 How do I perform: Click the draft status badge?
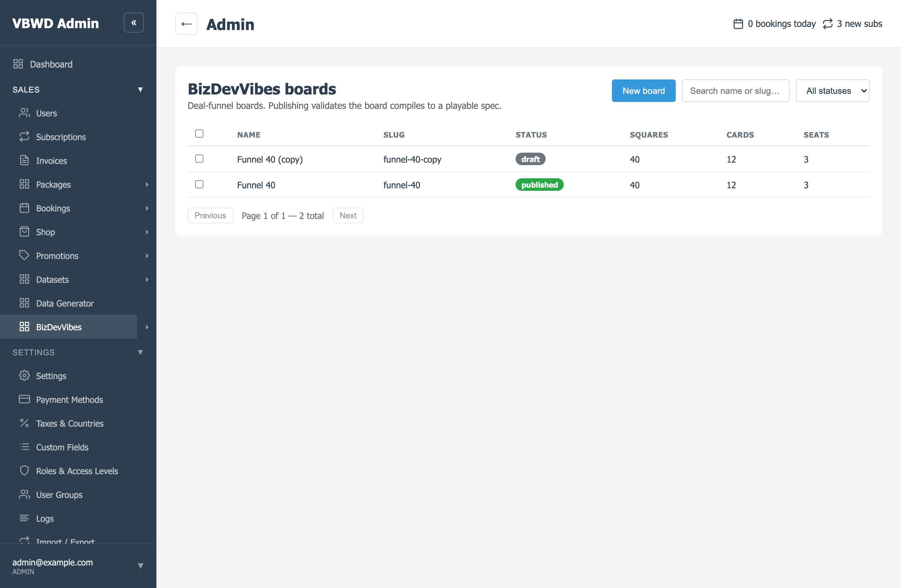(530, 159)
